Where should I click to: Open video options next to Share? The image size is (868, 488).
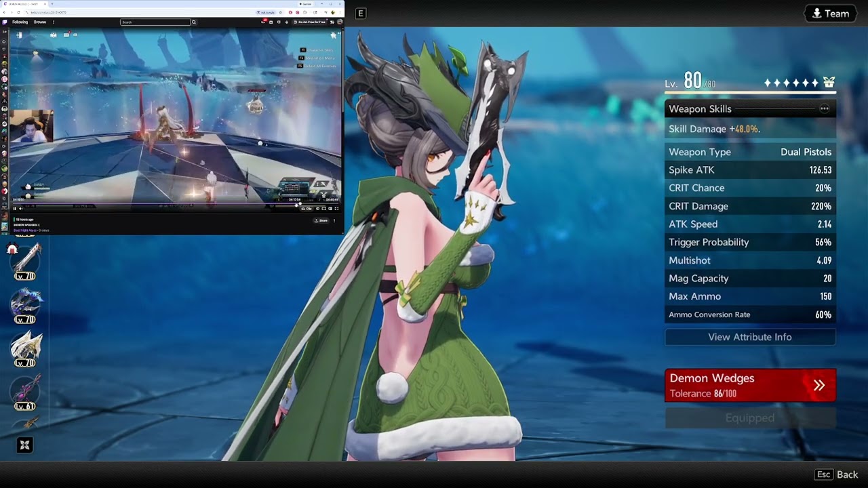coord(334,220)
